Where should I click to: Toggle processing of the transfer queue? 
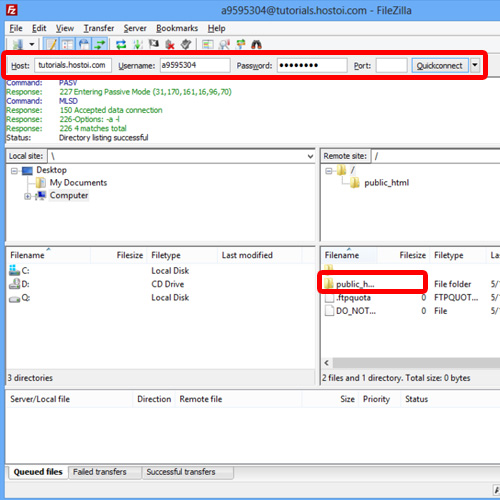click(x=138, y=44)
